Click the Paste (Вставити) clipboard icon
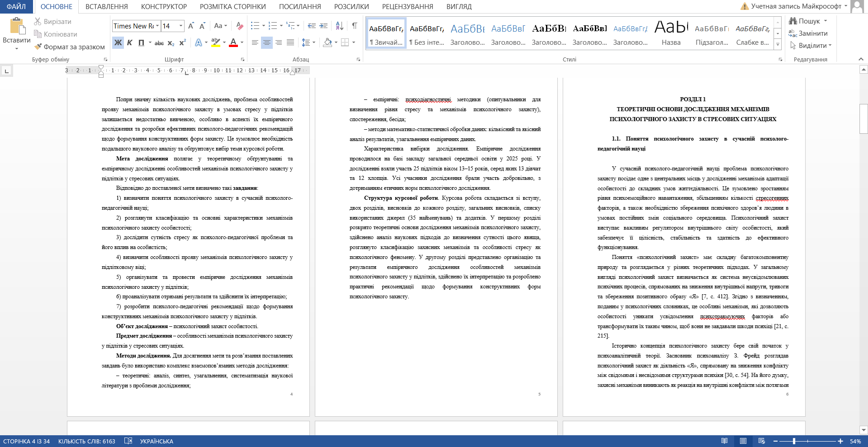The image size is (868, 447). coord(17,26)
